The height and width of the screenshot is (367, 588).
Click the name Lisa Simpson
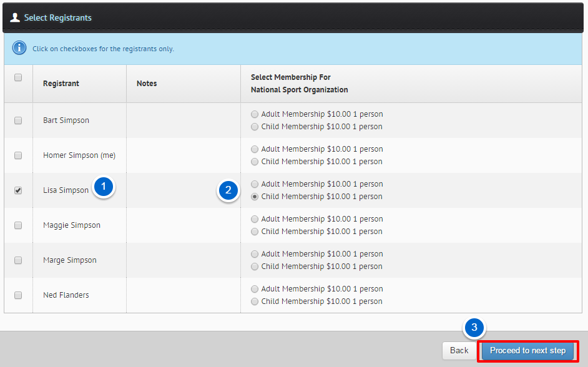point(66,190)
